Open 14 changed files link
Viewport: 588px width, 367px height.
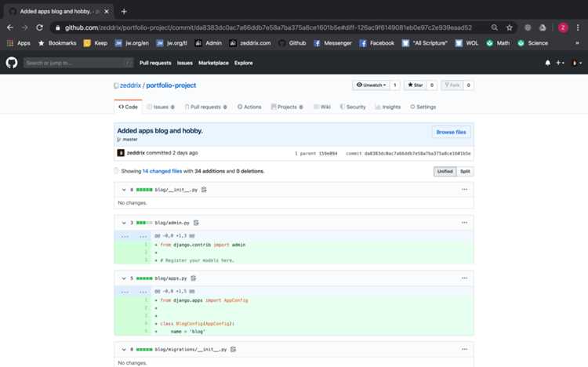(162, 171)
